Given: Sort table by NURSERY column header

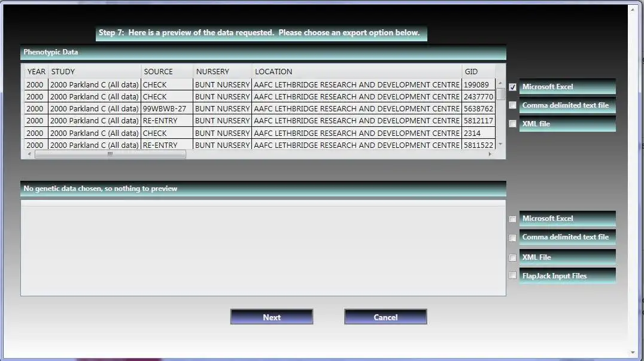Looking at the screenshot, I should coord(222,71).
